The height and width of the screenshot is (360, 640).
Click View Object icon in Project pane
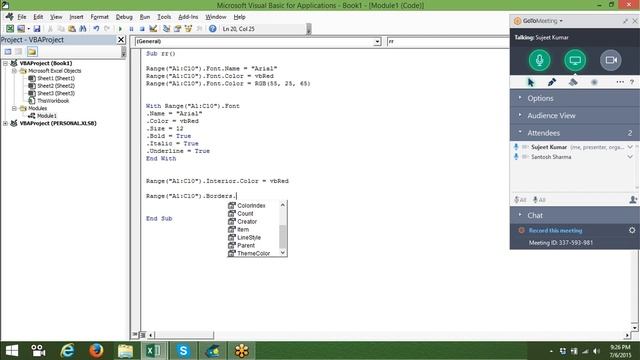[x=19, y=51]
